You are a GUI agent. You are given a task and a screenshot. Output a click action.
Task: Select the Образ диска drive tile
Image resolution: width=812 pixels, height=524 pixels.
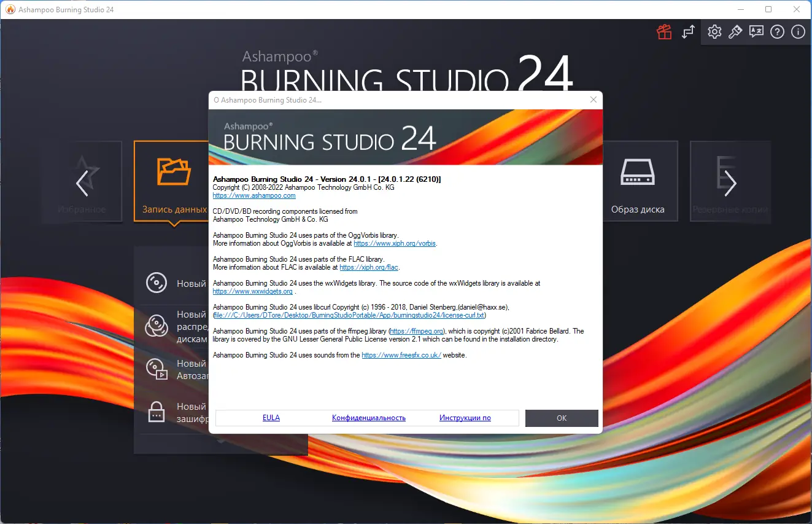pos(638,181)
